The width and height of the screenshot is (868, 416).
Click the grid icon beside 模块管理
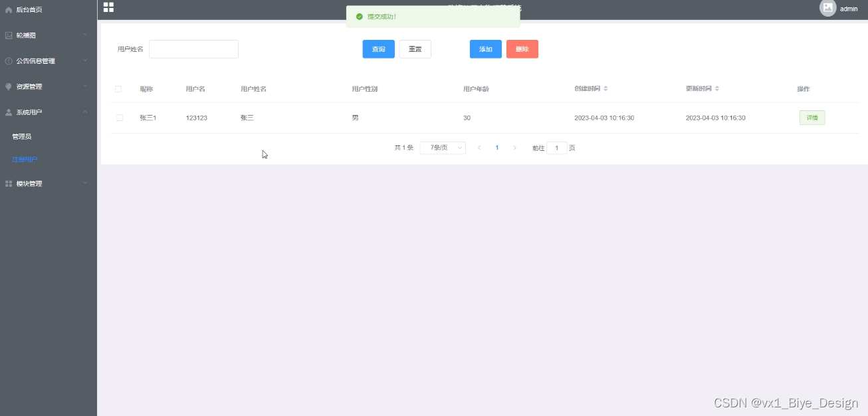click(9, 183)
